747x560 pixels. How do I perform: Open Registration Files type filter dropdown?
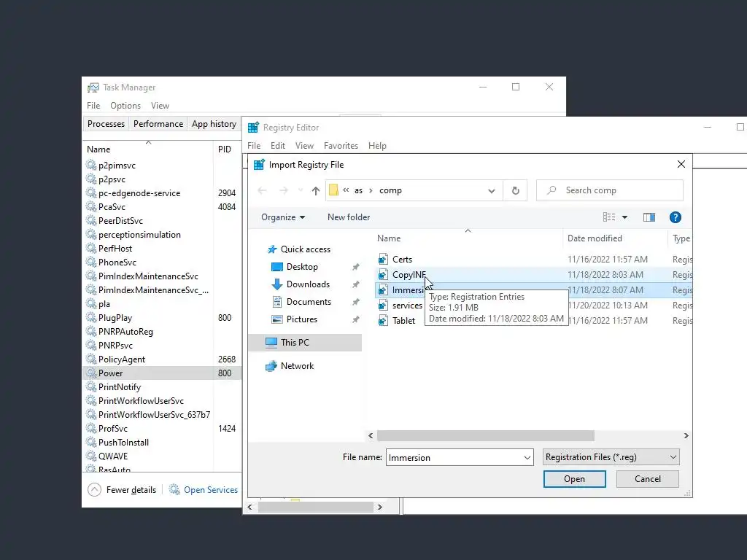click(x=611, y=457)
